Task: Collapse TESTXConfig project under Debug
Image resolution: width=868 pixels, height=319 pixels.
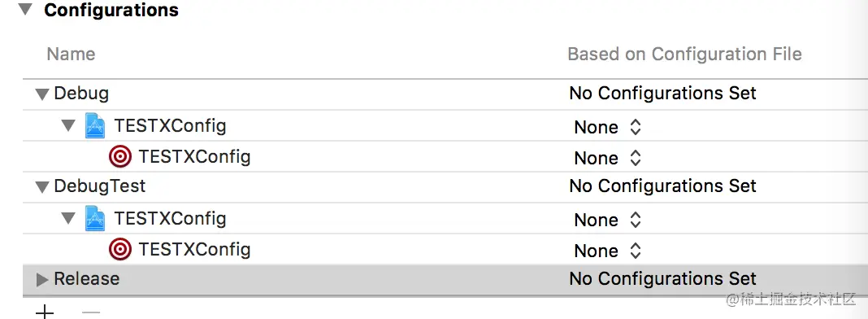Action: click(x=68, y=125)
